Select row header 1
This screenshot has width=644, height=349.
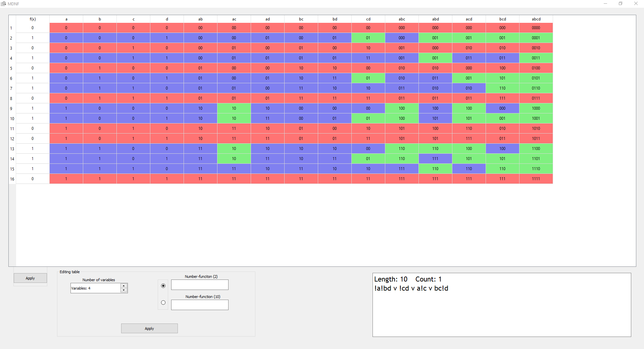(12, 28)
